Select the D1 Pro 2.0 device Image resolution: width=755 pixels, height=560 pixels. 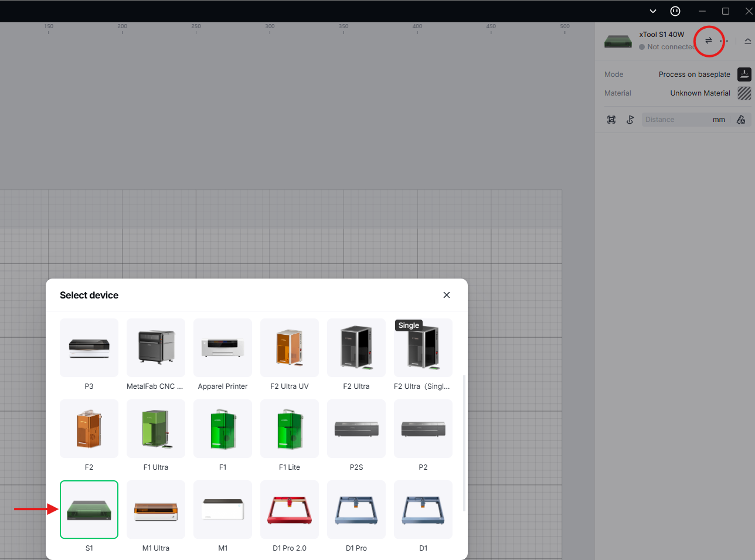[x=290, y=510]
